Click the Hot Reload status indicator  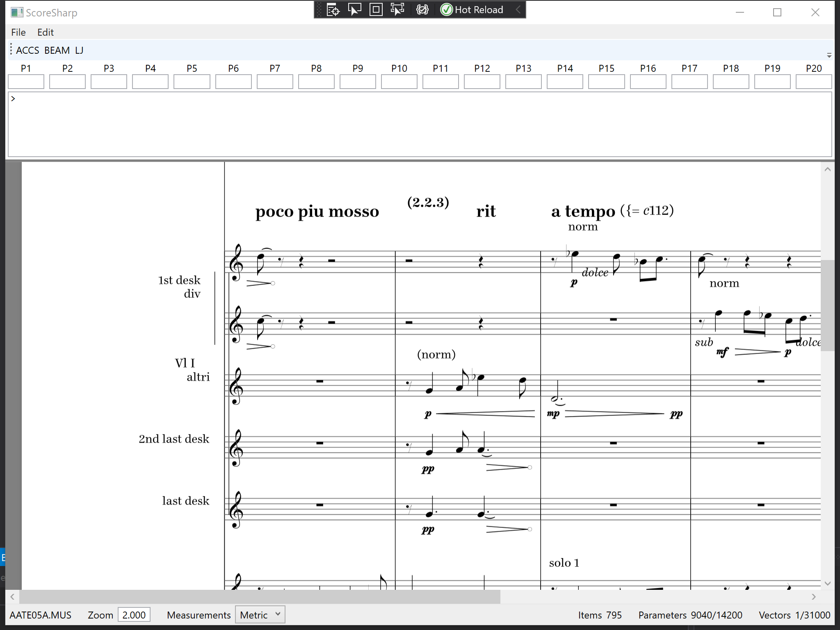click(472, 9)
